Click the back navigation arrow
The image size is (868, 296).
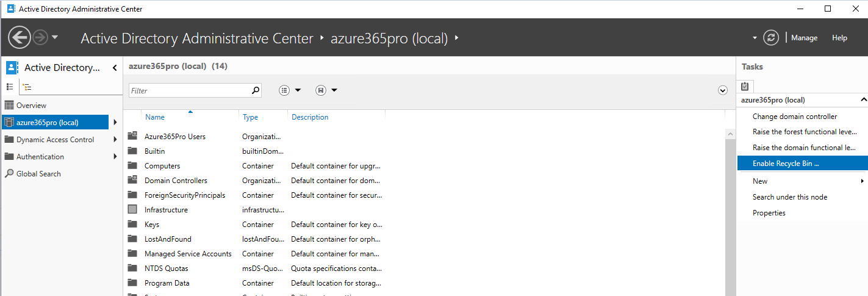tap(20, 38)
